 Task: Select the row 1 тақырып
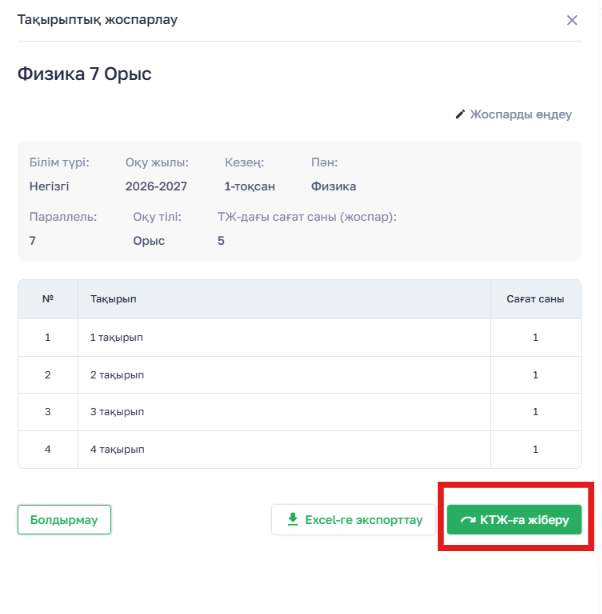point(300,338)
